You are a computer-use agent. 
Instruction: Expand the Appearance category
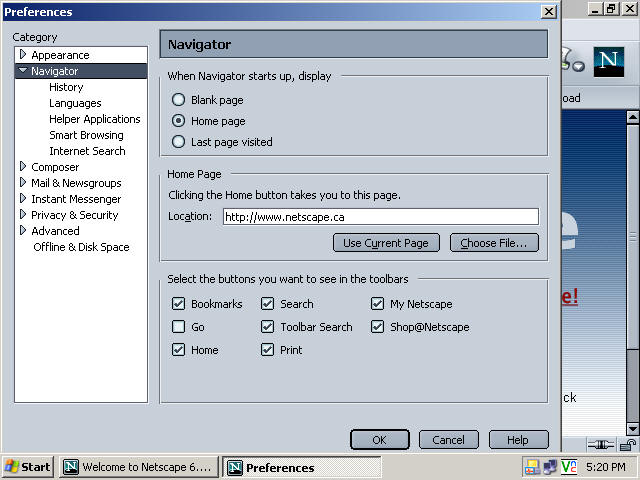pos(23,54)
